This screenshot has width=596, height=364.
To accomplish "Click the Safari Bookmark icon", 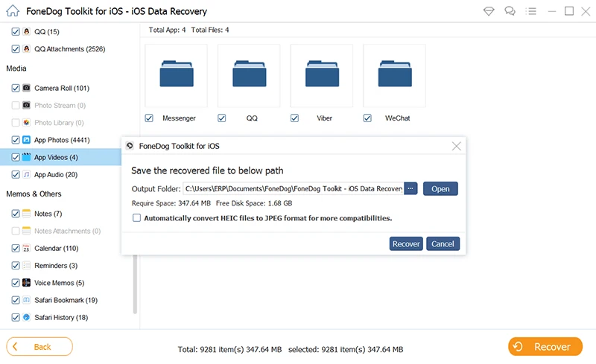I will click(x=26, y=300).
